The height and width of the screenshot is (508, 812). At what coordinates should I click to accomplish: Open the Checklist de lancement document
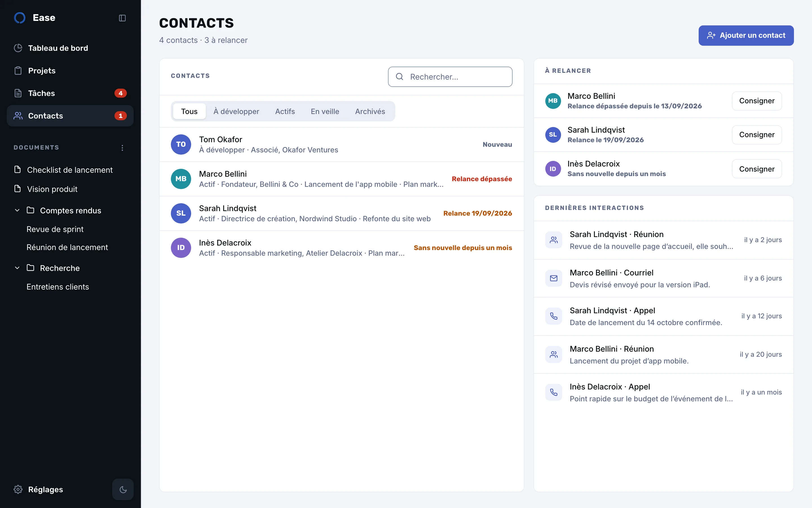pos(70,170)
